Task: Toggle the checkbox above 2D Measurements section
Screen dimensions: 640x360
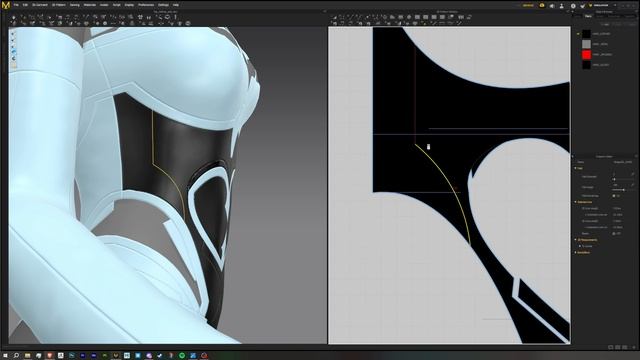Action: [614, 233]
